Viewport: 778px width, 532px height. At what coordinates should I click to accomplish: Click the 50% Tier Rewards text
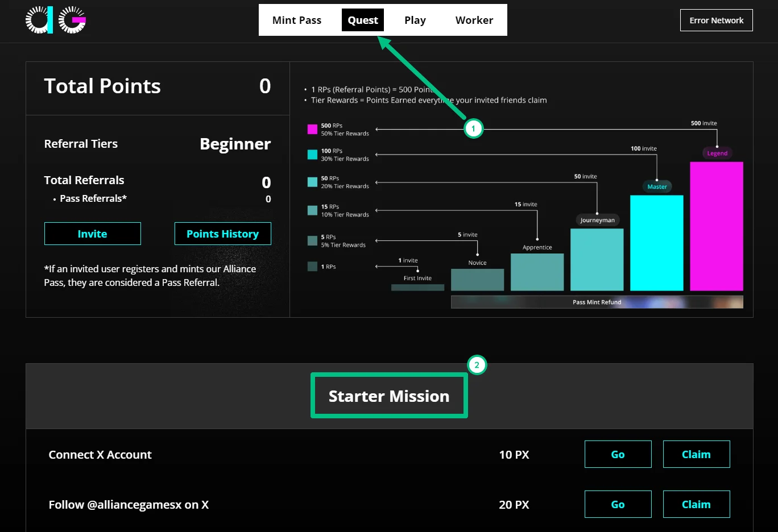pos(345,134)
